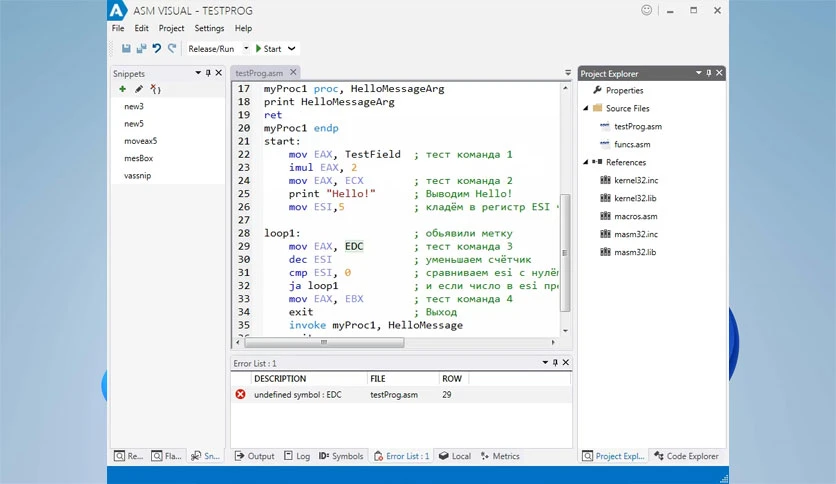
Task: Open the Snippets panel options arrow
Action: point(198,73)
